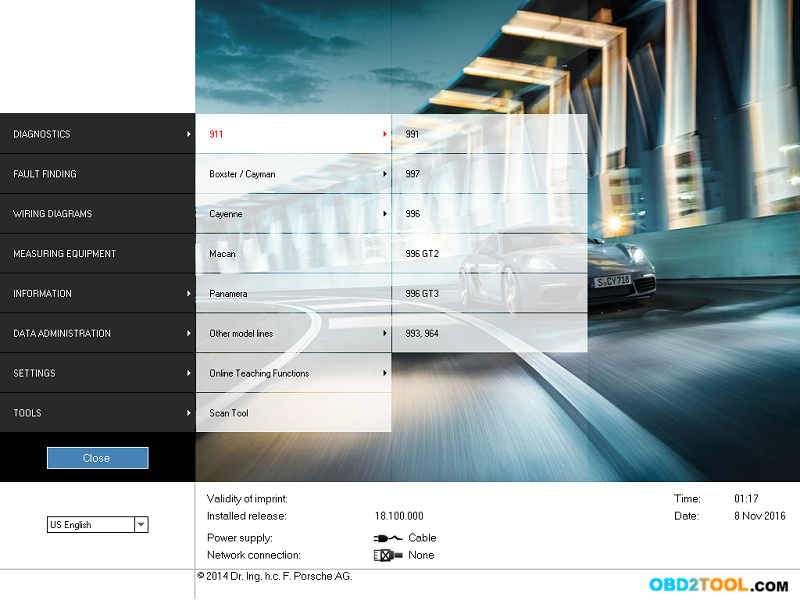
Task: Expand the red 911 submenu arrow
Action: pos(385,134)
